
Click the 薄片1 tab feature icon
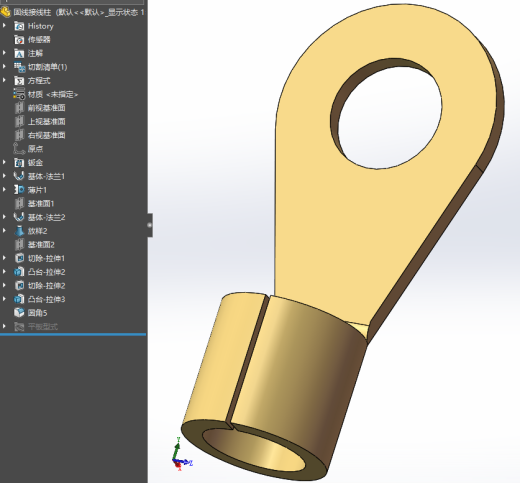point(19,190)
